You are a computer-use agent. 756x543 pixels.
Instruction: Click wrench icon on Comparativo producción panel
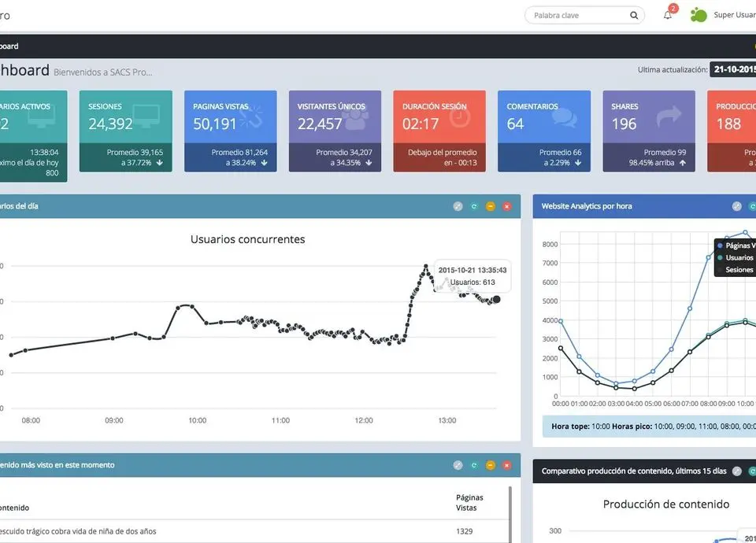coord(736,471)
